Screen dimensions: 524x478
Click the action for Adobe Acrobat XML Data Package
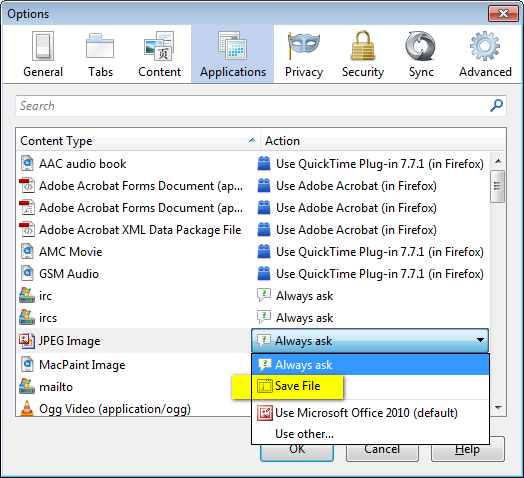coord(356,230)
